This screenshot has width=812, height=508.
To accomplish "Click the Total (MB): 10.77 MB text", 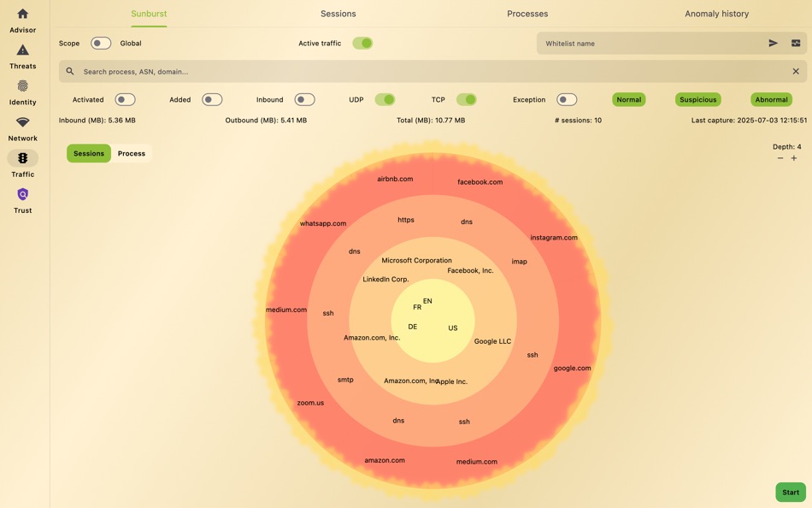I will 431,121.
